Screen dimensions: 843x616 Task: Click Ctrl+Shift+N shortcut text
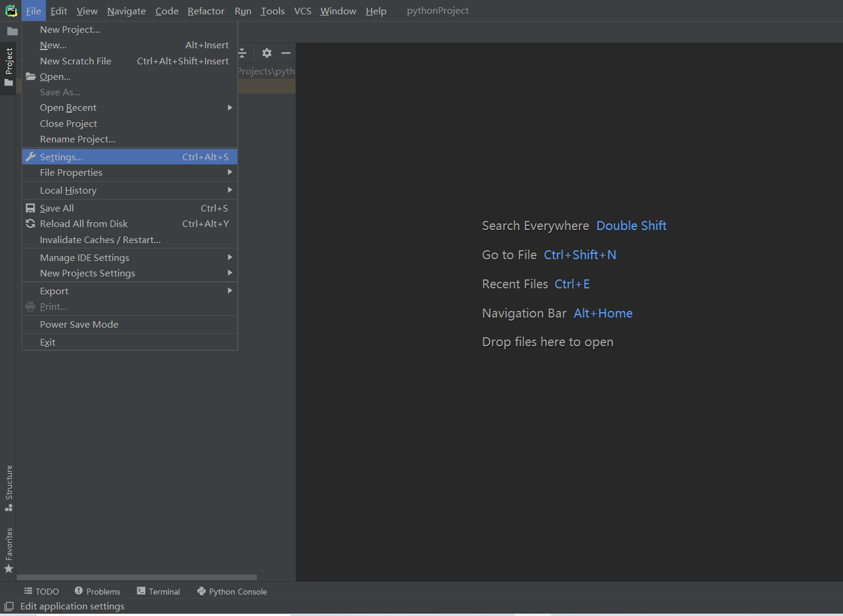580,255
